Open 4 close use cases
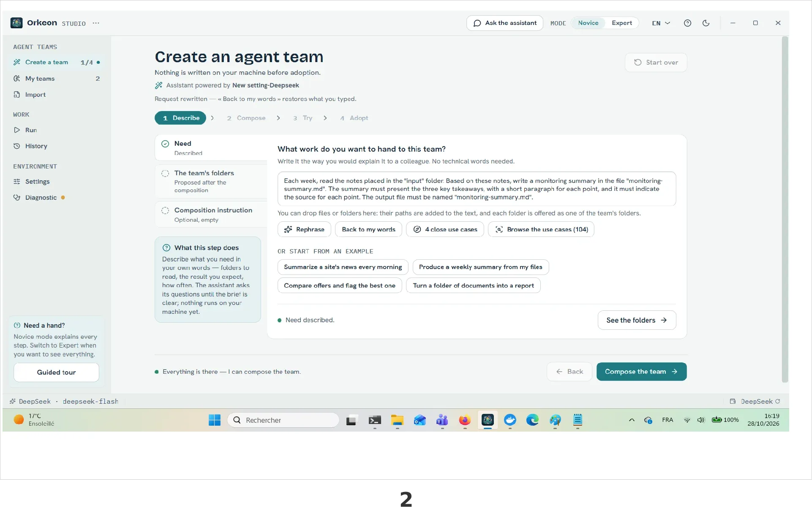The height and width of the screenshot is (519, 812). coord(445,229)
